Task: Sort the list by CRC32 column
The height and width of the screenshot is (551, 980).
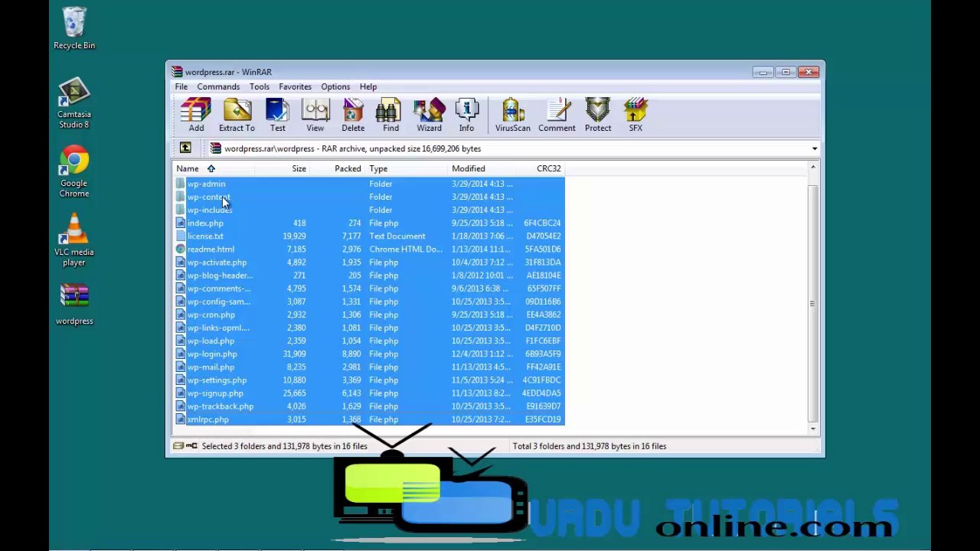Action: 541,168
